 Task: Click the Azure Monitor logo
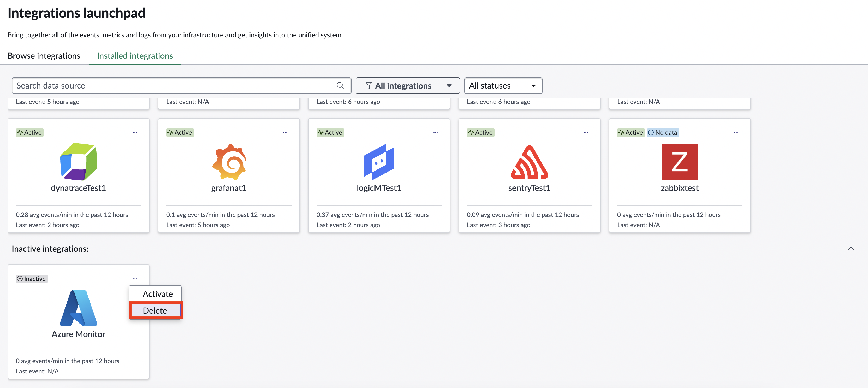(79, 308)
